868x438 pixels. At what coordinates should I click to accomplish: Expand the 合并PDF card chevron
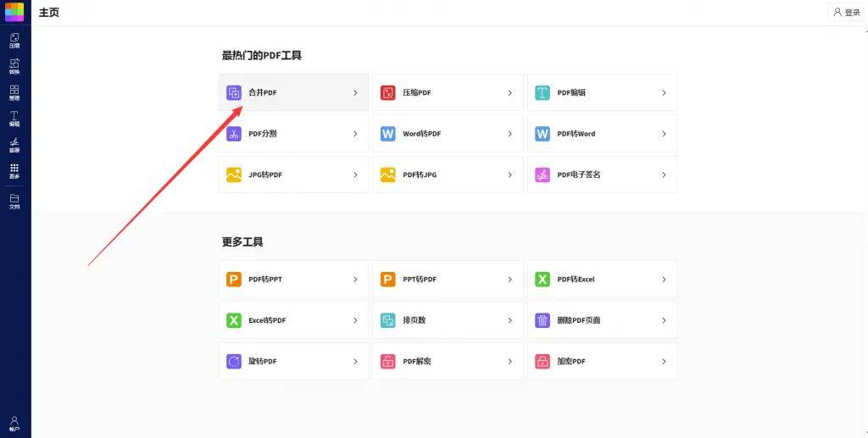point(355,93)
